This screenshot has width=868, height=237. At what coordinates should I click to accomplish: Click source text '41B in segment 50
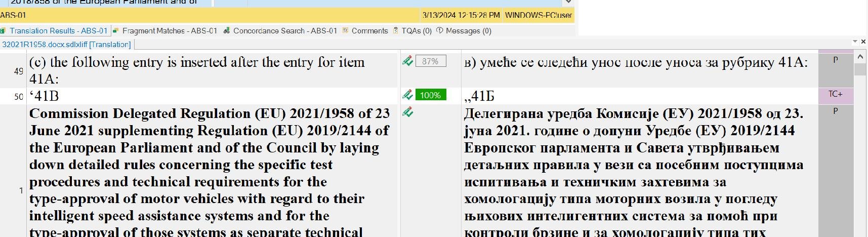tap(44, 96)
